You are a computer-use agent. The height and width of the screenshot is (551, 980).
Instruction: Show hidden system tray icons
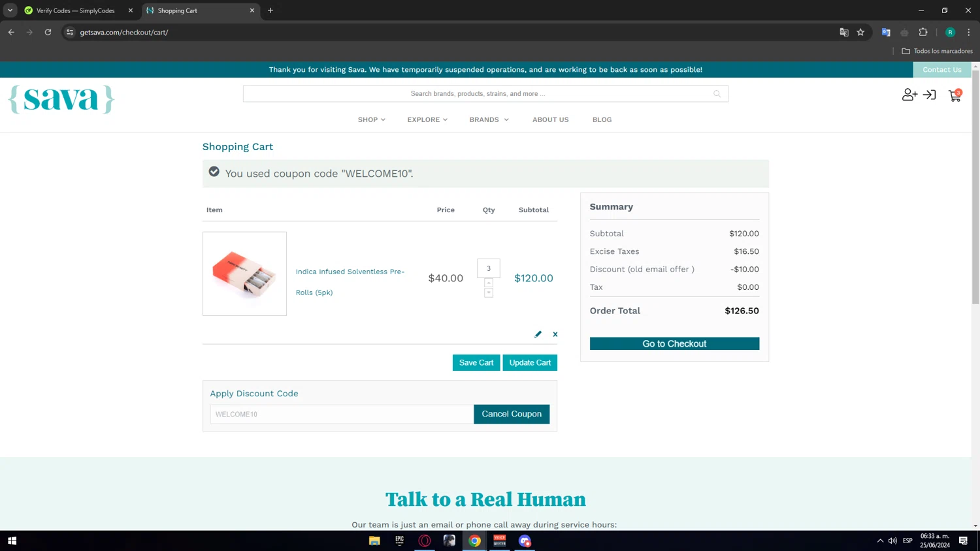pyautogui.click(x=880, y=541)
